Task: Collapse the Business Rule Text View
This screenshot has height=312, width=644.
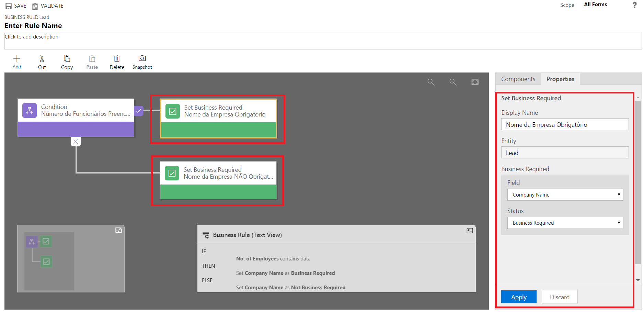Action: click(470, 231)
